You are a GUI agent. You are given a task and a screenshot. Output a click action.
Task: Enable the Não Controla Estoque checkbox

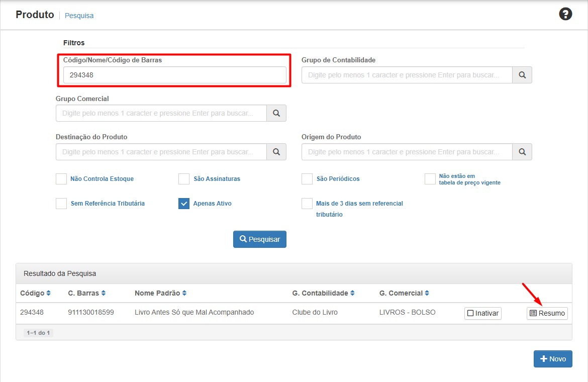(x=61, y=179)
